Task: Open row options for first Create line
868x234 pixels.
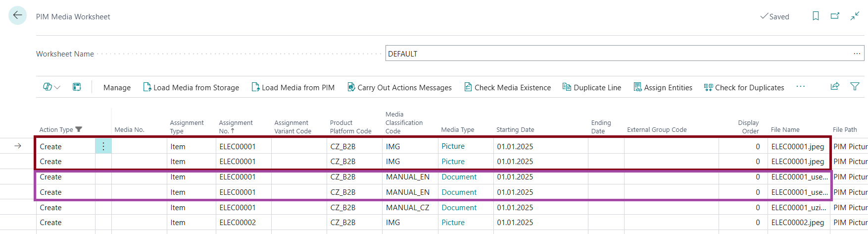Action: (x=103, y=146)
